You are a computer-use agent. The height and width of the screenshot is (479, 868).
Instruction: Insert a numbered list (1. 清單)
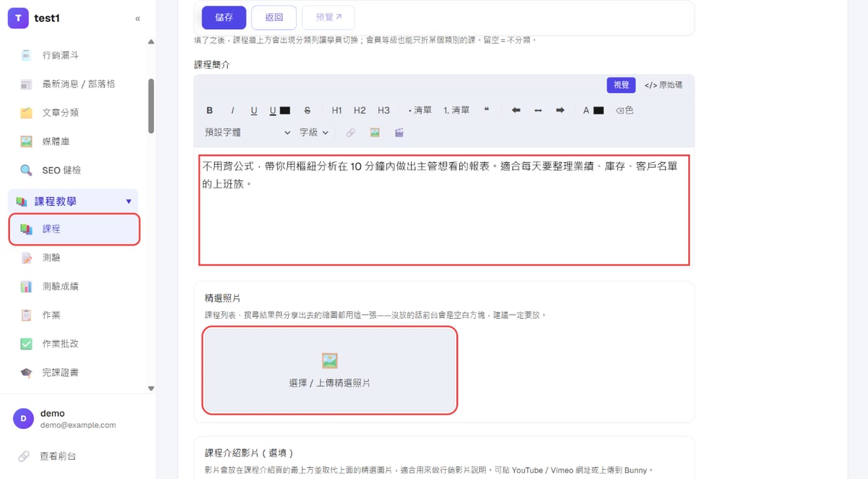coord(456,110)
